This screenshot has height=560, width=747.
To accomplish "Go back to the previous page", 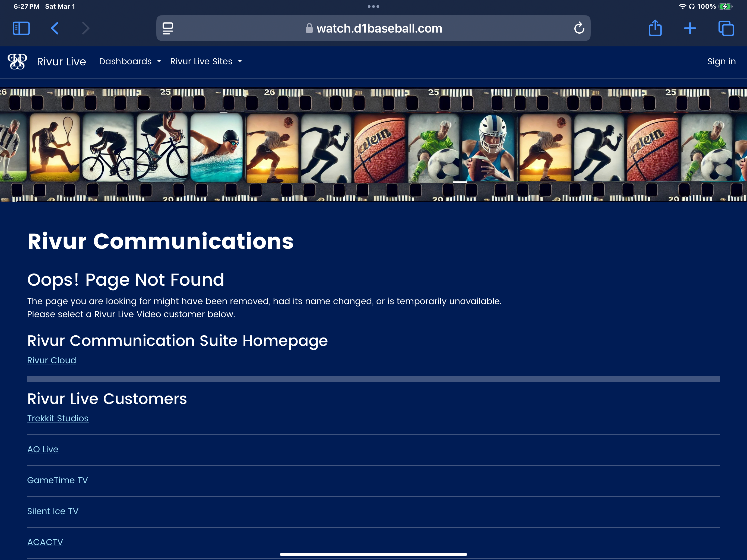I will pos(55,28).
